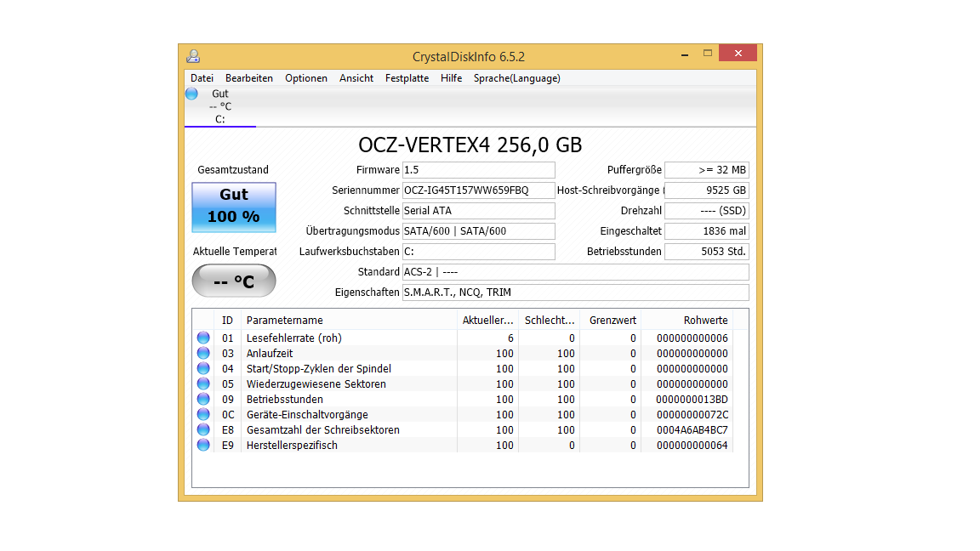This screenshot has height=551, width=980.
Task: Click raw value 0000000013BD
Action: (692, 399)
